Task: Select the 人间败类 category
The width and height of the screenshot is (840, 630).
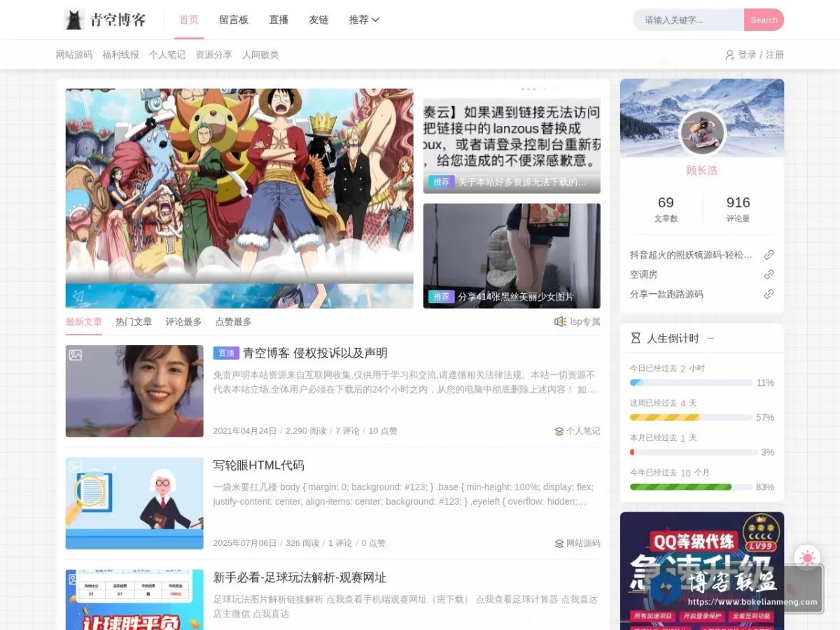Action: (x=260, y=55)
